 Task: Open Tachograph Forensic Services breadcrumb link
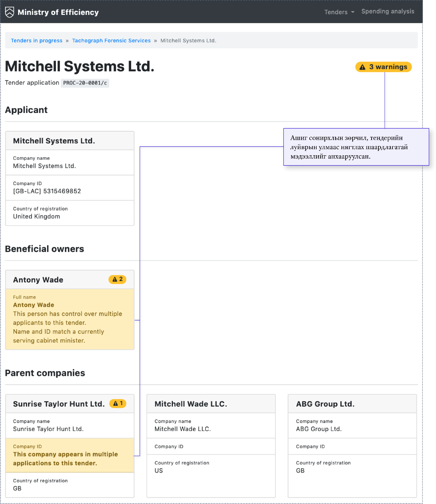pyautogui.click(x=111, y=41)
